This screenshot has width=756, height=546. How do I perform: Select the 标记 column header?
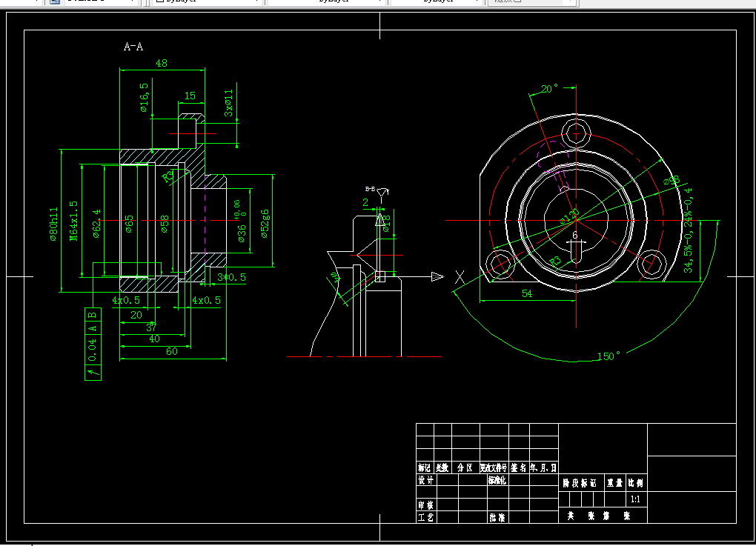click(x=424, y=468)
